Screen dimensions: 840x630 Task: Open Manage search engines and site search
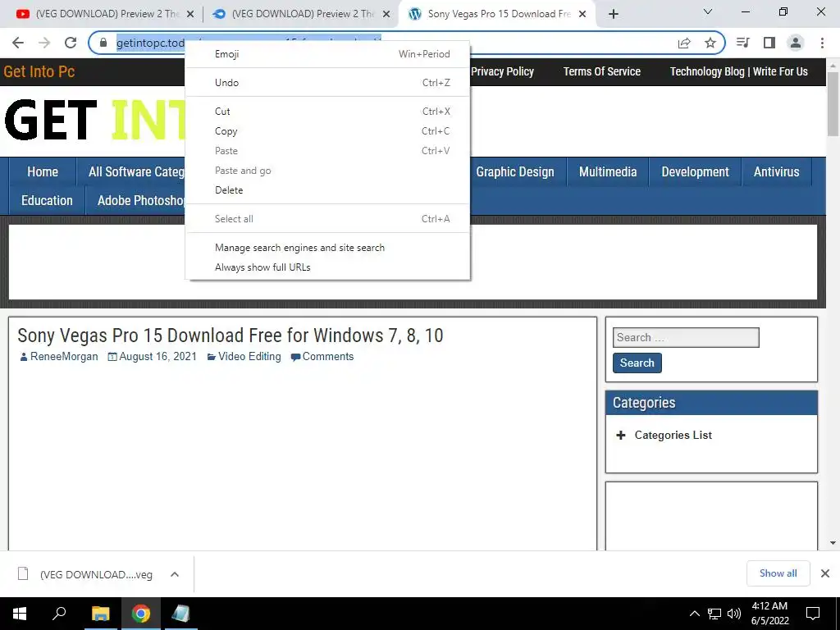click(x=327, y=248)
